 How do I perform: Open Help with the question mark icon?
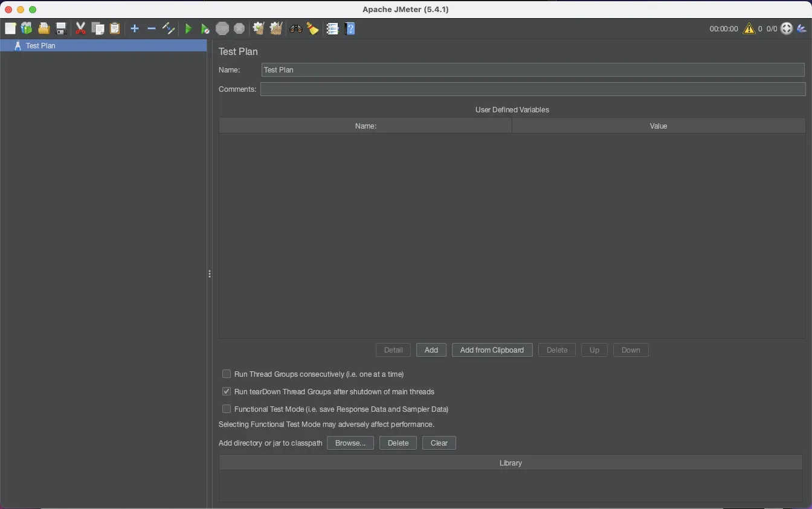coord(350,28)
